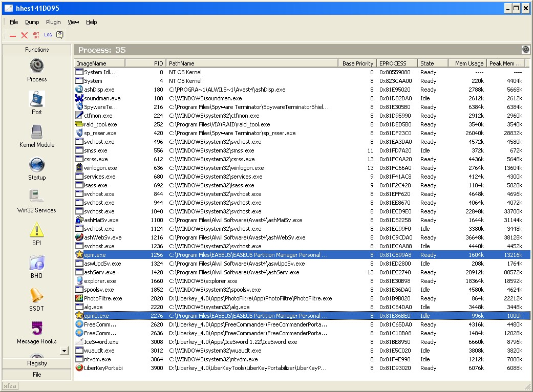533x392 pixels.
Task: Open the Help menu
Action: tap(92, 22)
